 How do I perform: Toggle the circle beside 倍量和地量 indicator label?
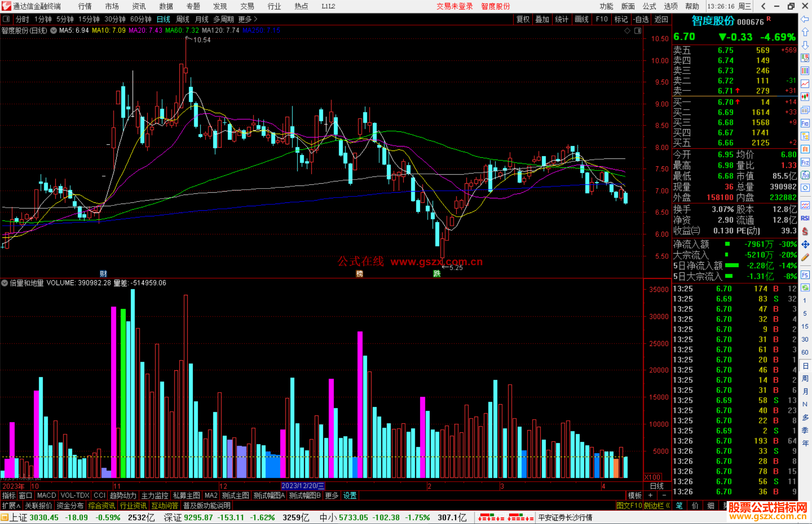tap(5, 283)
